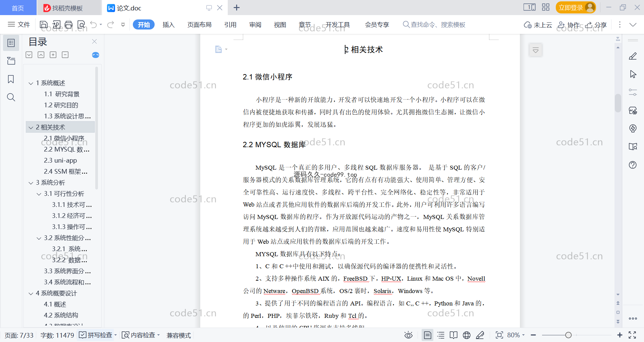644x342 pixels.
Task: Switch to the 引用 tab
Action: click(230, 24)
